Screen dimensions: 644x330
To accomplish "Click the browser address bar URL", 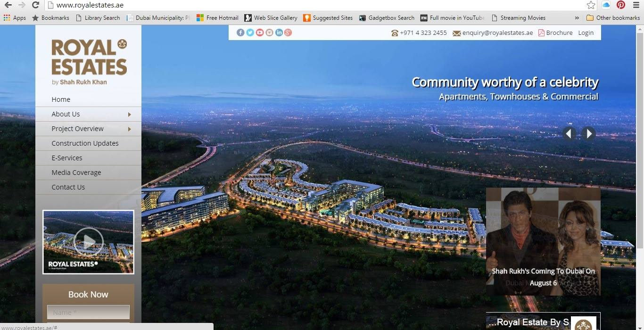I will [90, 5].
